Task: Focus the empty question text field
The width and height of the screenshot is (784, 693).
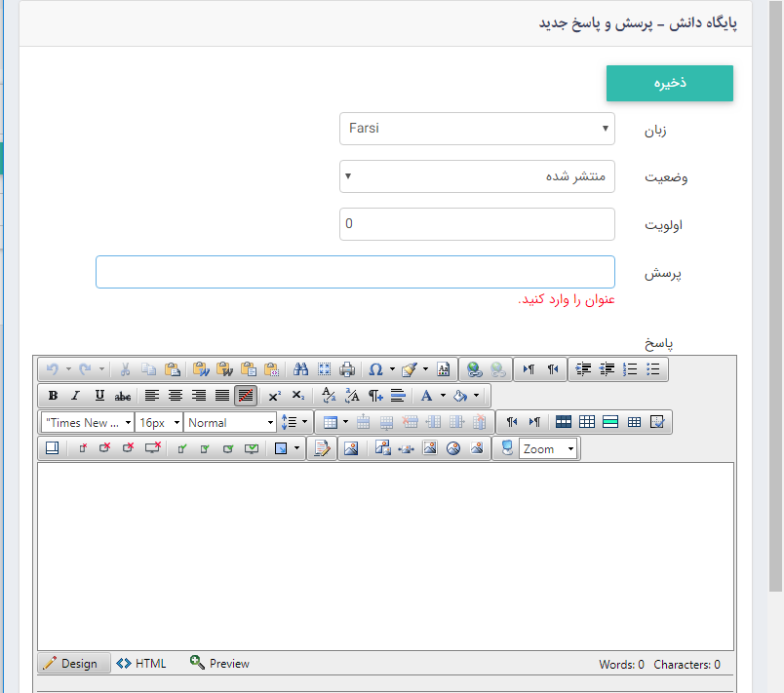Action: 355,272
